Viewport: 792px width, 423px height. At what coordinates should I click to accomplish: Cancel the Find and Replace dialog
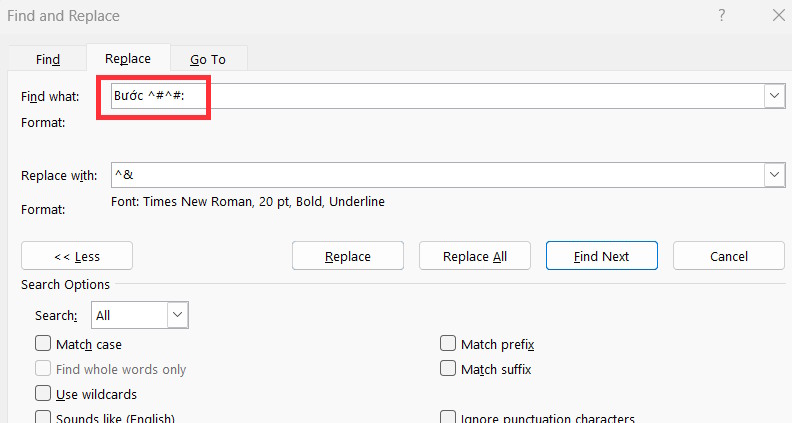(728, 256)
